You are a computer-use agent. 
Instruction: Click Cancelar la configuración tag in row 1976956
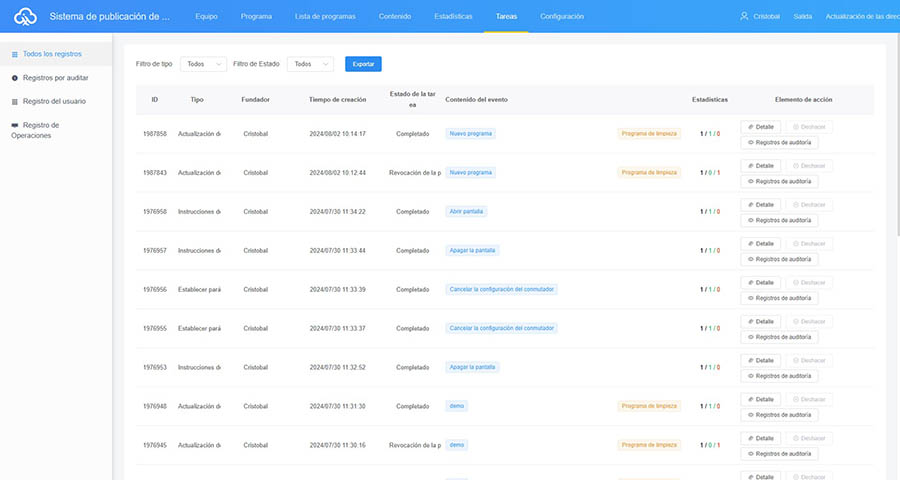(x=502, y=289)
